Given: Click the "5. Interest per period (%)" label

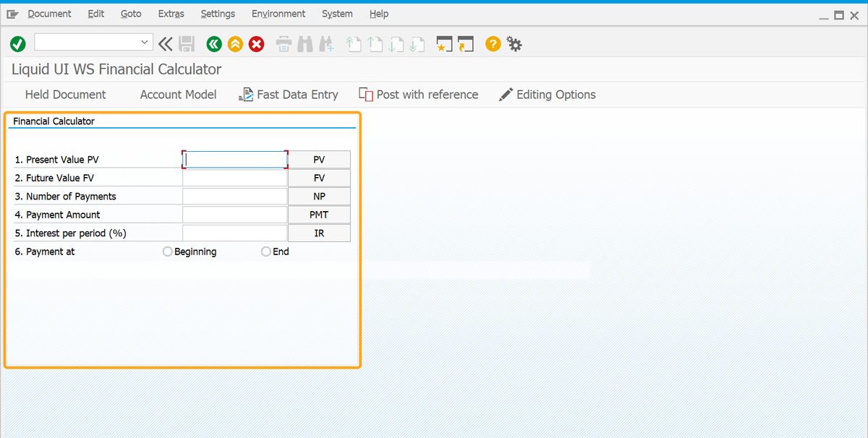Looking at the screenshot, I should pyautogui.click(x=71, y=233).
